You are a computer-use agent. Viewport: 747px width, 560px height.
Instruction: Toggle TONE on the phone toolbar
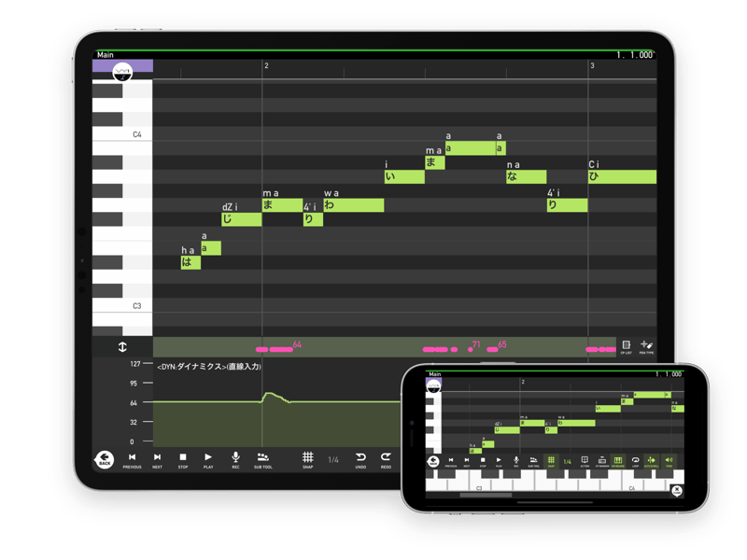669,461
